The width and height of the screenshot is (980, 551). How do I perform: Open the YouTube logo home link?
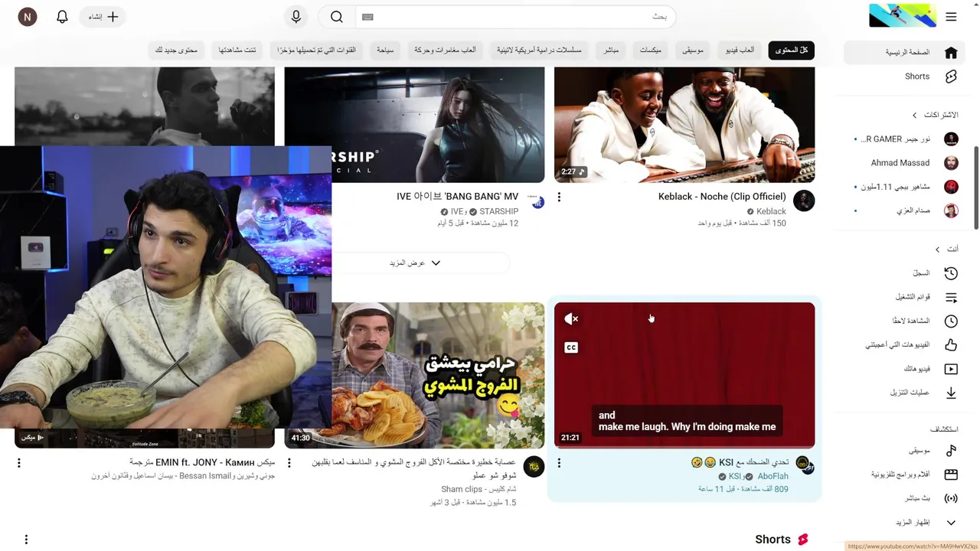(x=902, y=15)
